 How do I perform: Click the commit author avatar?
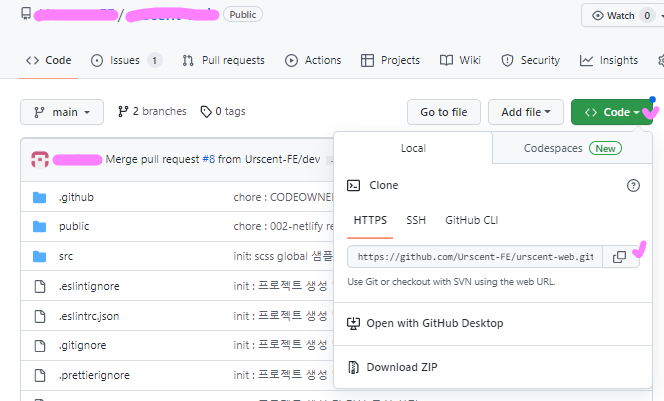40,160
